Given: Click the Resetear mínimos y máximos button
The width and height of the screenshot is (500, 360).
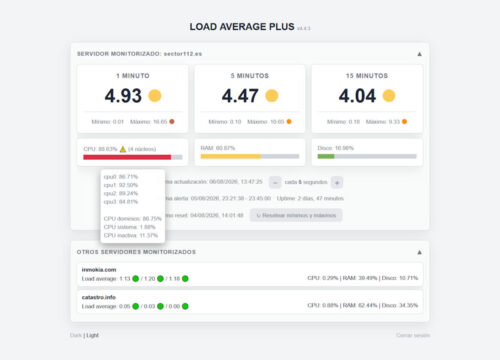Looking at the screenshot, I should tap(296, 215).
